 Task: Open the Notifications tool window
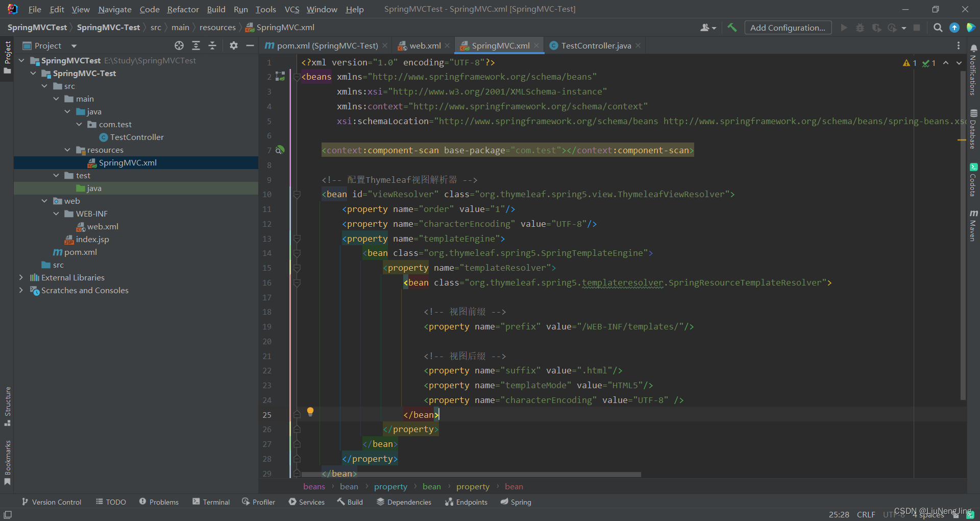pos(973,69)
